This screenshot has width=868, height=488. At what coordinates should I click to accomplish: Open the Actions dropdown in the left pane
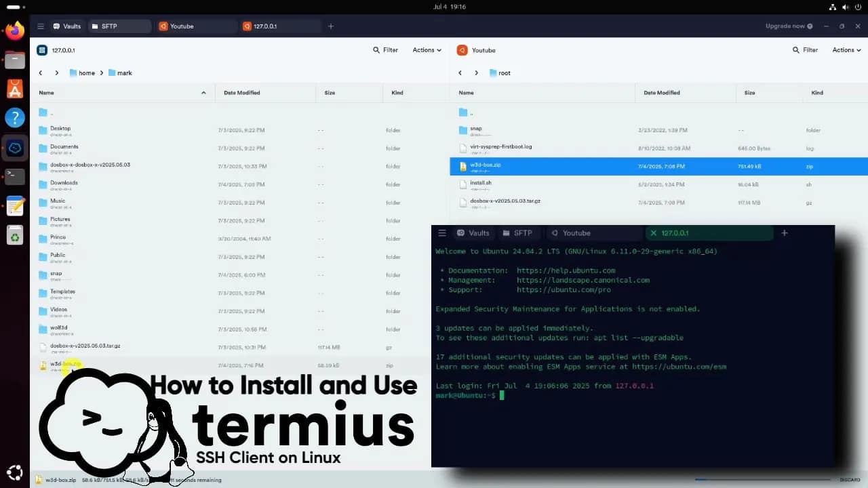point(427,49)
